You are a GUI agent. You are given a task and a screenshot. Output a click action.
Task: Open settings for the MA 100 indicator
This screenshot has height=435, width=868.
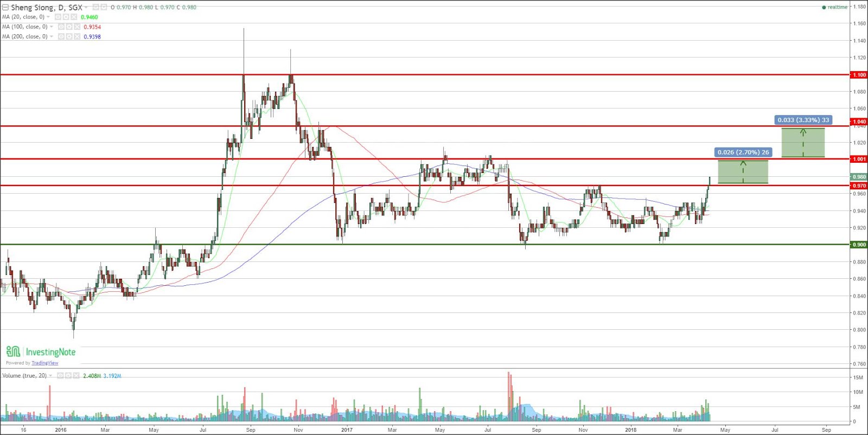point(69,27)
